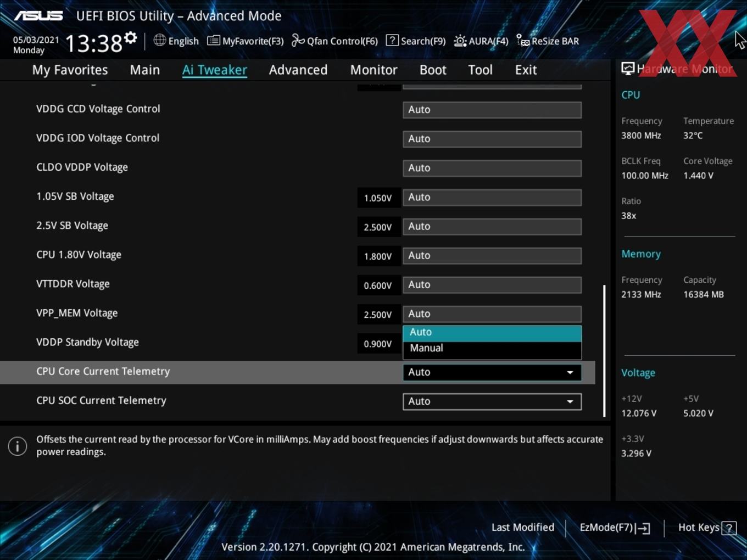Click the VTTDDR Voltage Auto field
747x560 pixels.
492,284
